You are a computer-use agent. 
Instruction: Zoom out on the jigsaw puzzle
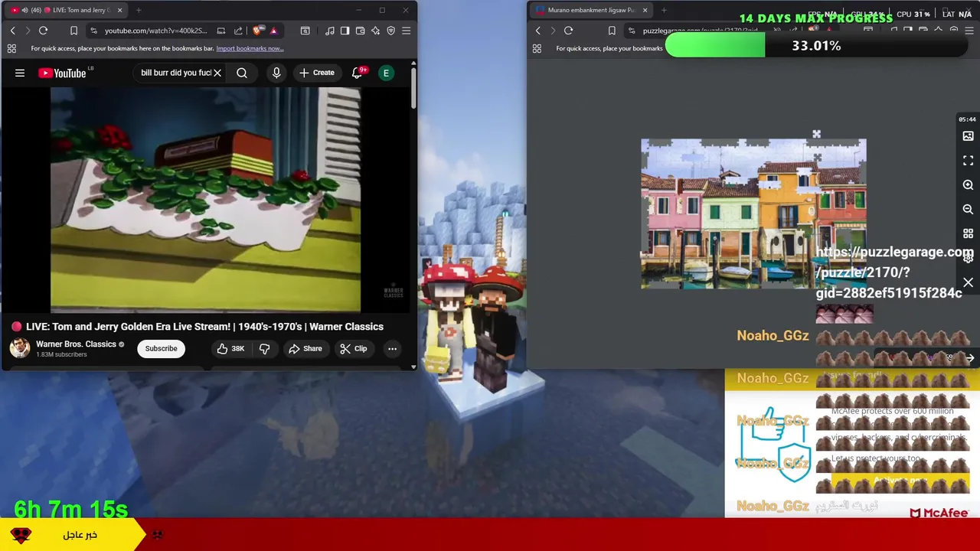[x=968, y=209]
